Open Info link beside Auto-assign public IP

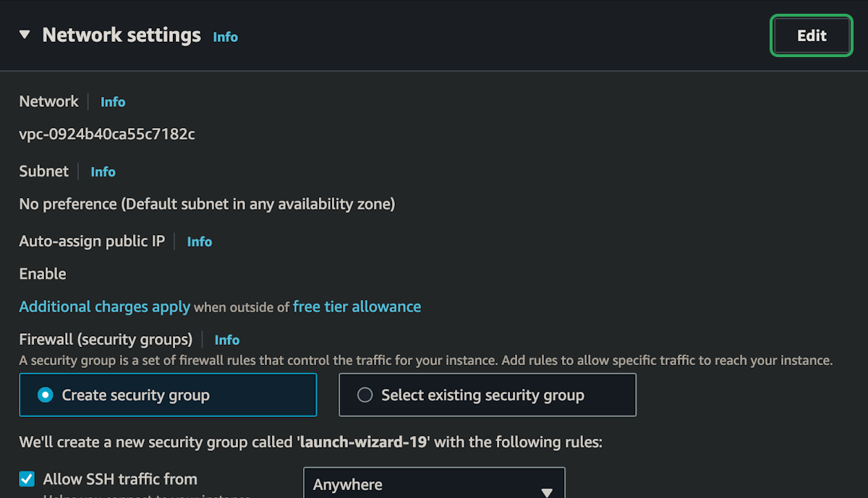[200, 242]
